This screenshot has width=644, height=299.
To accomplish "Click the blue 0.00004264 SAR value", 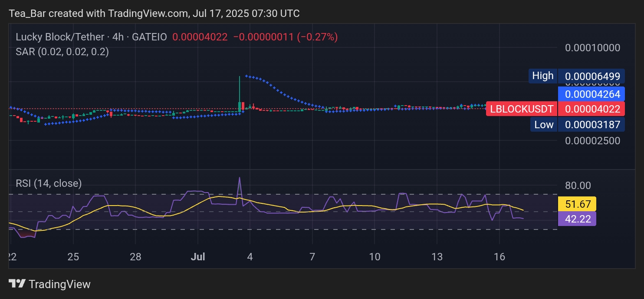I will click(591, 94).
